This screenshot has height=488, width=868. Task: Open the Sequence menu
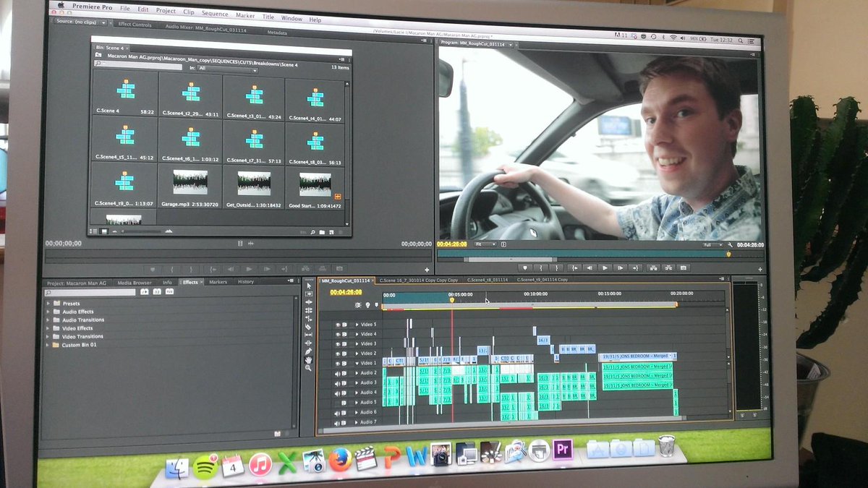coord(215,13)
